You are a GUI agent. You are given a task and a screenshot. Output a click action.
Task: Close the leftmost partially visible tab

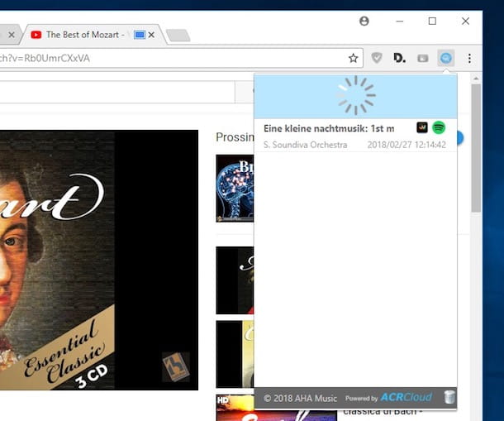pos(12,35)
